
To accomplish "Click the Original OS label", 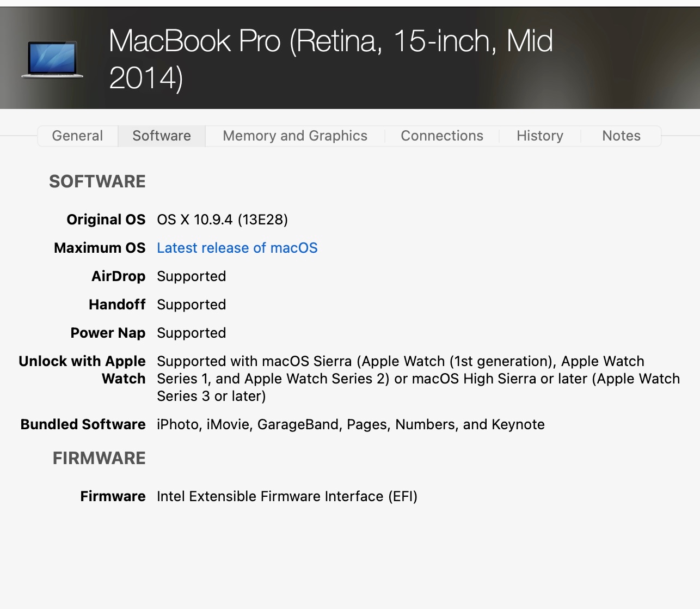I will click(106, 220).
